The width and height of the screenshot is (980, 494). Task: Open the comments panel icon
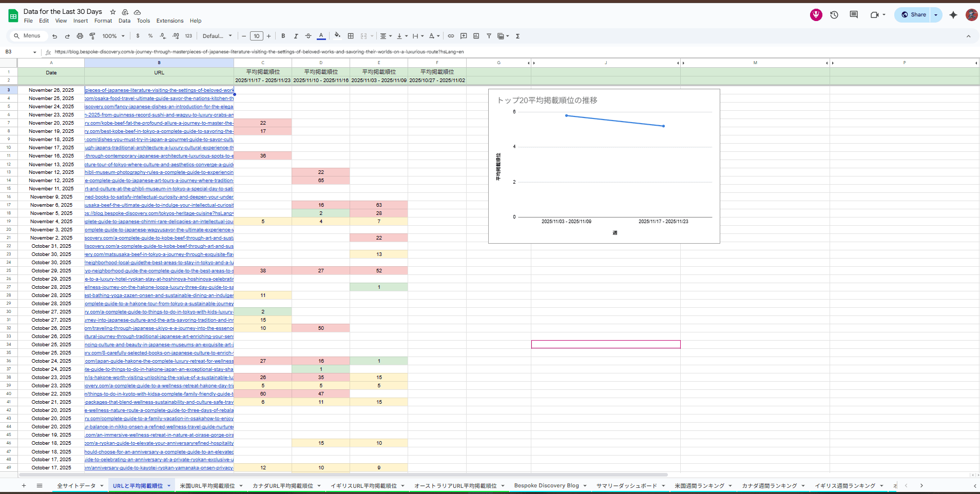coord(854,15)
